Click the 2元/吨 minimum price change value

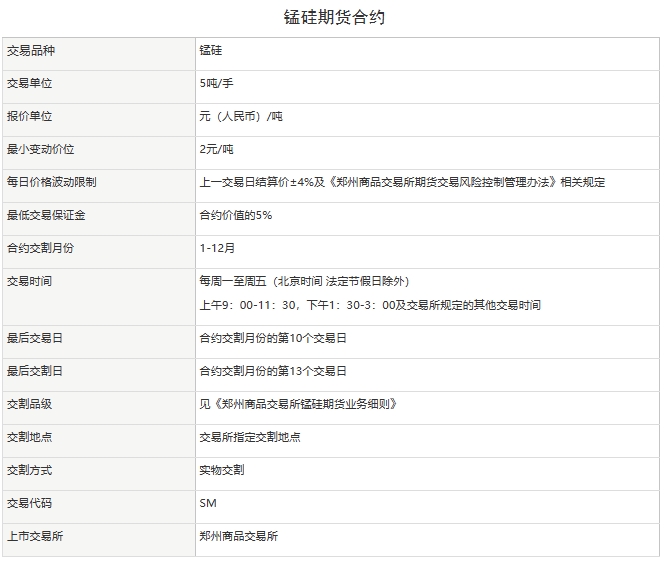[x=216, y=149]
